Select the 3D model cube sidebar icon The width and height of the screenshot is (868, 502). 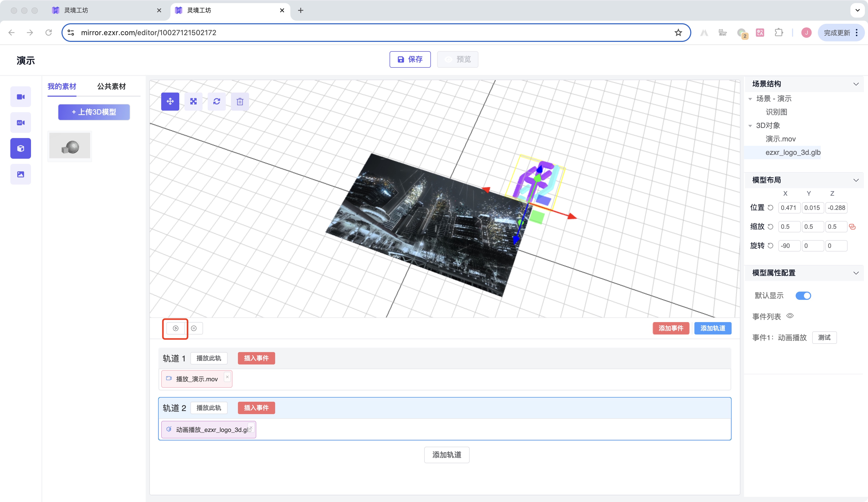pyautogui.click(x=21, y=149)
